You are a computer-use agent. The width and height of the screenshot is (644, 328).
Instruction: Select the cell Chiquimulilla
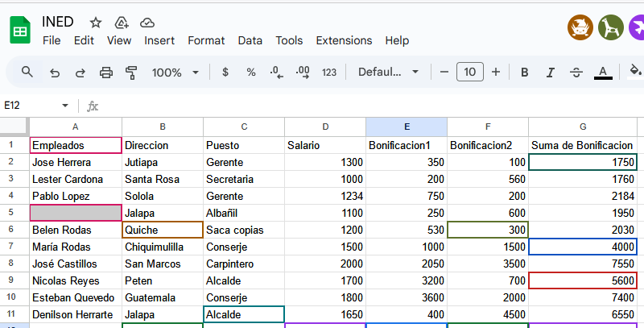(163, 247)
